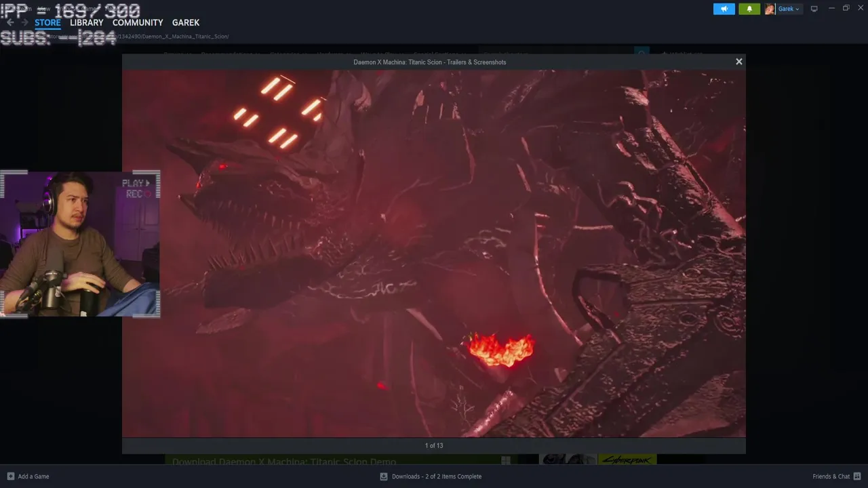Image resolution: width=868 pixels, height=488 pixels.
Task: Click the '1 of 13' screenshot counter
Action: [x=434, y=445]
